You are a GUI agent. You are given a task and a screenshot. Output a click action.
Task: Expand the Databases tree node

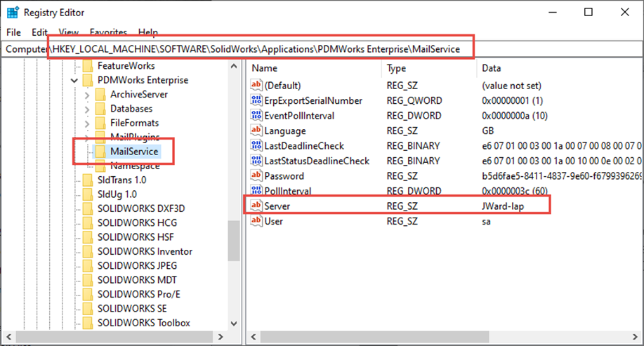coord(87,109)
